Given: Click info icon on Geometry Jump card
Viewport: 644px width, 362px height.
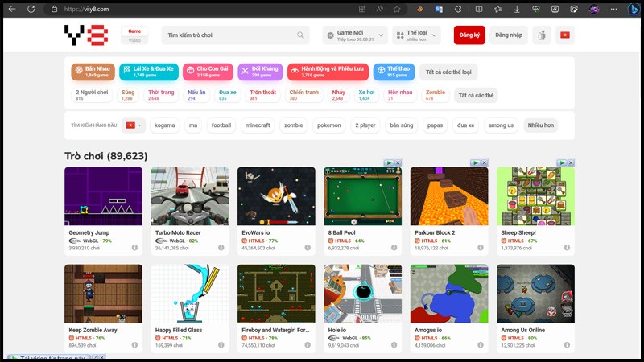Looking at the screenshot, I should (x=134, y=247).
